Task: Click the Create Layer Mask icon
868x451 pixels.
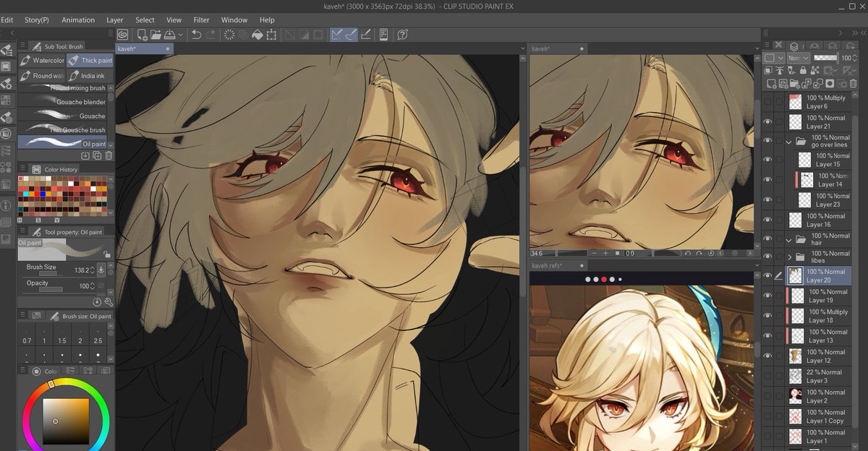Action: 829,84
